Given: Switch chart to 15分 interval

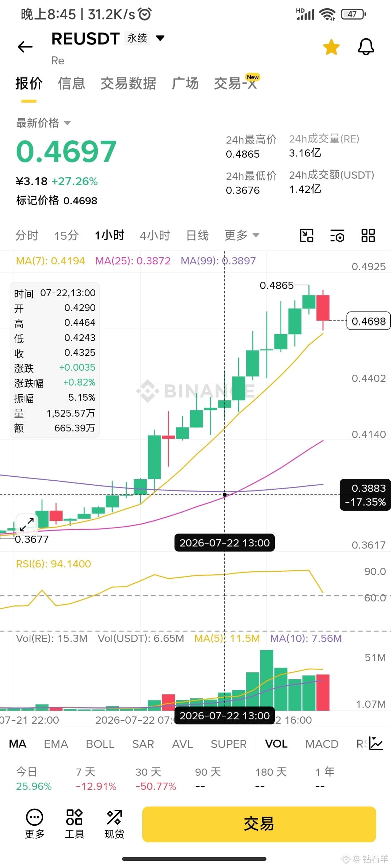Looking at the screenshot, I should [66, 235].
